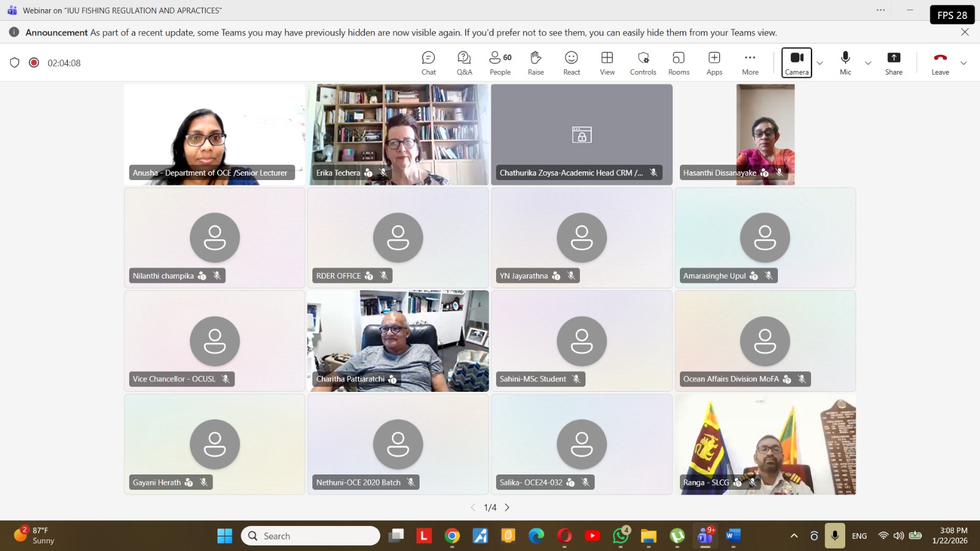980x551 pixels.
Task: Open the More actions menu
Action: (x=750, y=62)
